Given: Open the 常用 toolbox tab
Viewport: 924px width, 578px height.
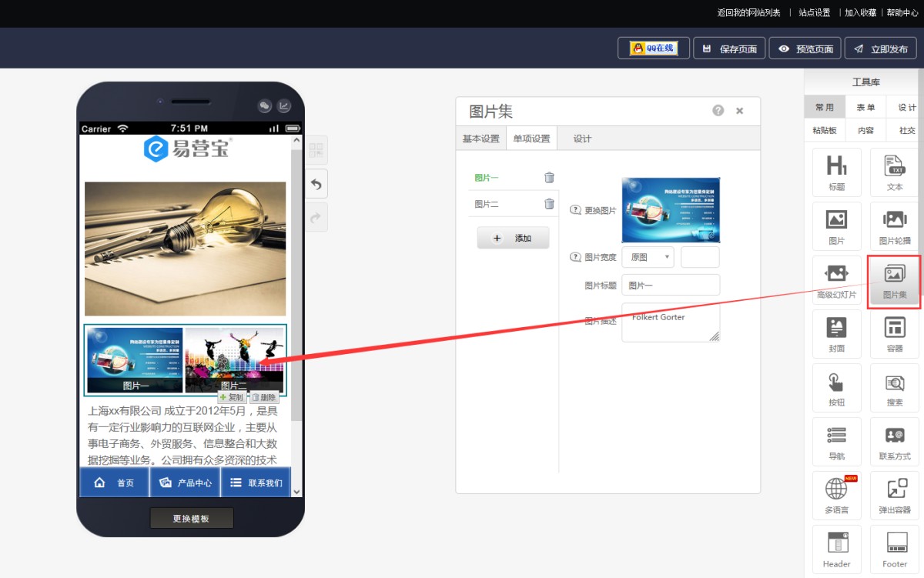Looking at the screenshot, I should click(824, 108).
